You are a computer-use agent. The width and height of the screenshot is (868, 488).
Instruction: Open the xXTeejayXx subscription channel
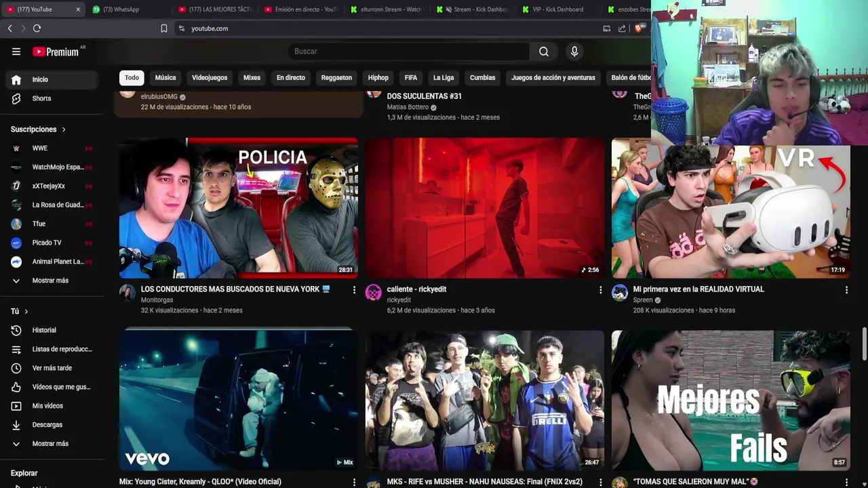(x=52, y=186)
